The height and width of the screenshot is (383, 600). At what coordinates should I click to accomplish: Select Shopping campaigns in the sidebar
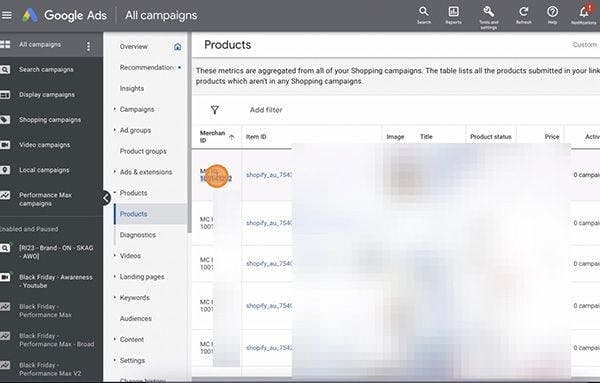click(x=50, y=120)
